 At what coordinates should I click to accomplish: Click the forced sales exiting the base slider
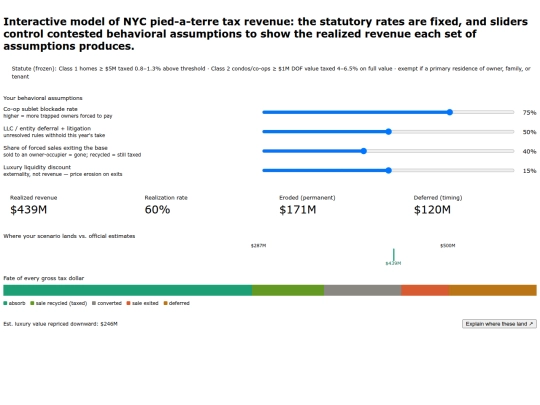[388, 151]
